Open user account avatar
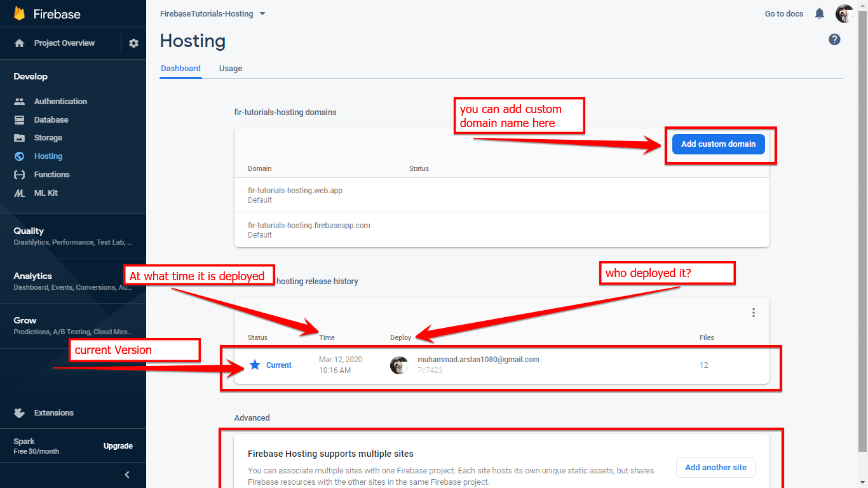Image resolution: width=868 pixels, height=488 pixels. pyautogui.click(x=844, y=14)
